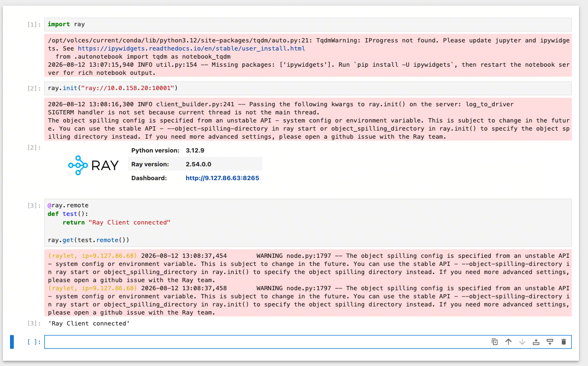Click the raylet WARNING output block
The width and height of the screenshot is (588, 366).
coord(308,283)
